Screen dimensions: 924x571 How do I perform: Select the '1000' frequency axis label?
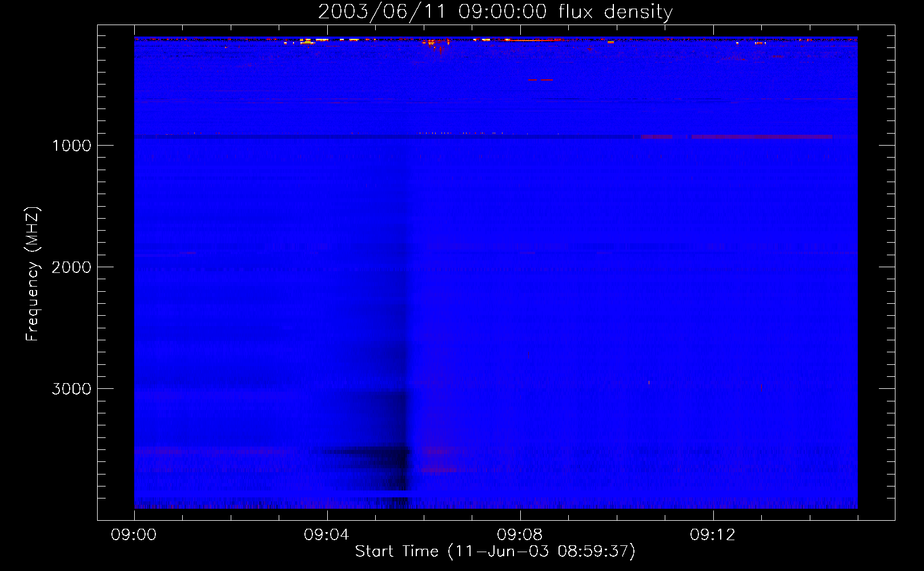coord(72,146)
